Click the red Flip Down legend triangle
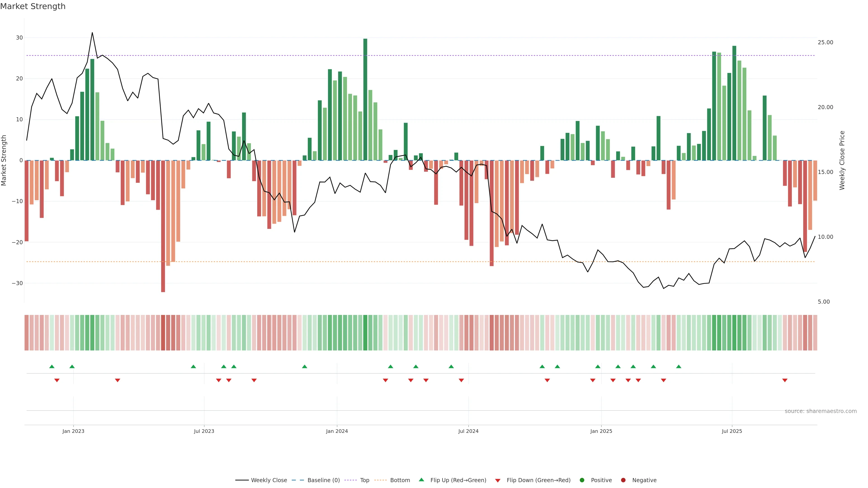This screenshot has height=488, width=868. pos(498,481)
